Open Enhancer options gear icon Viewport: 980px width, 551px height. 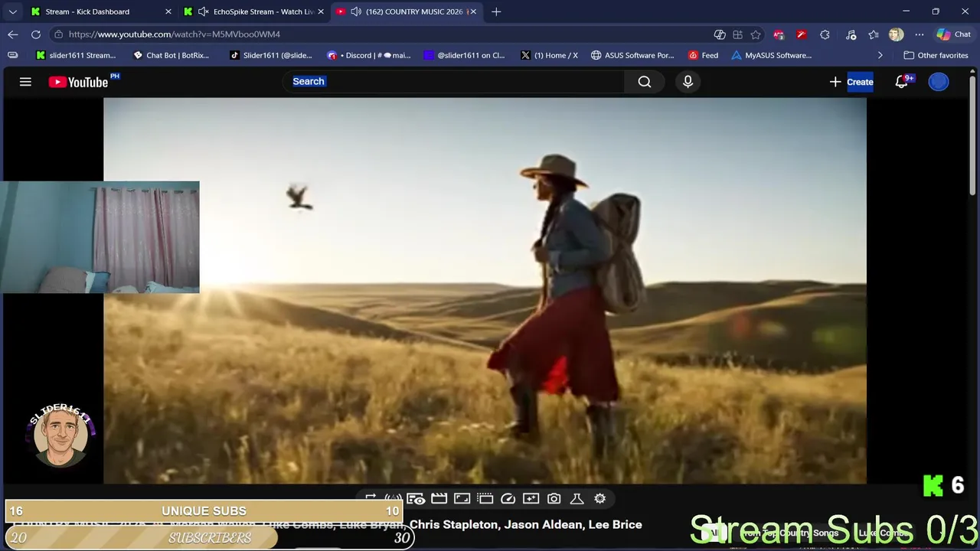pos(600,498)
